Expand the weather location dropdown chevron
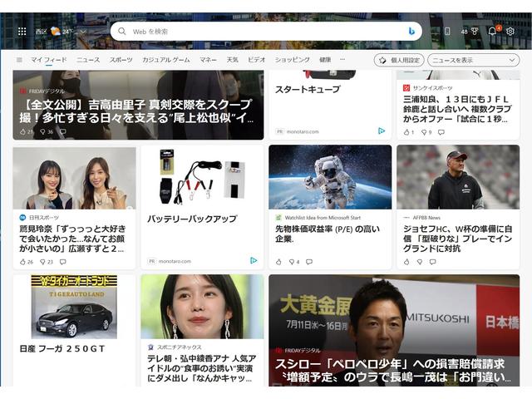532x399 pixels. coord(83,32)
